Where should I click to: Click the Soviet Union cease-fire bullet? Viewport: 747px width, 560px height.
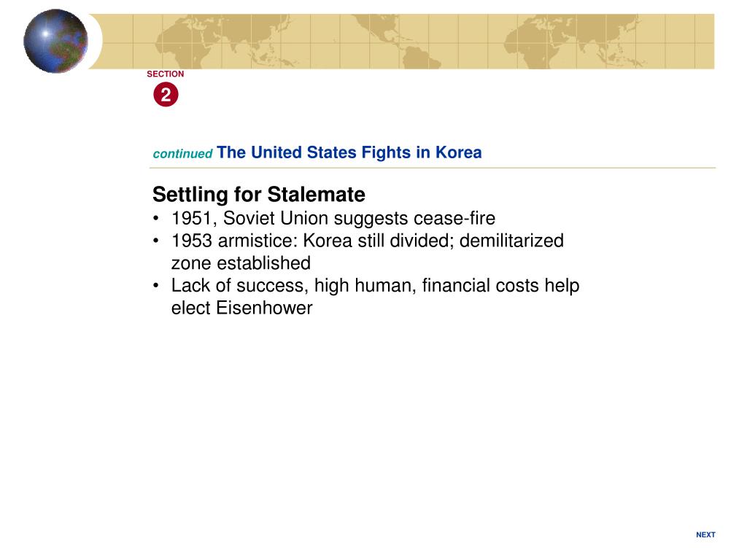pos(333,218)
